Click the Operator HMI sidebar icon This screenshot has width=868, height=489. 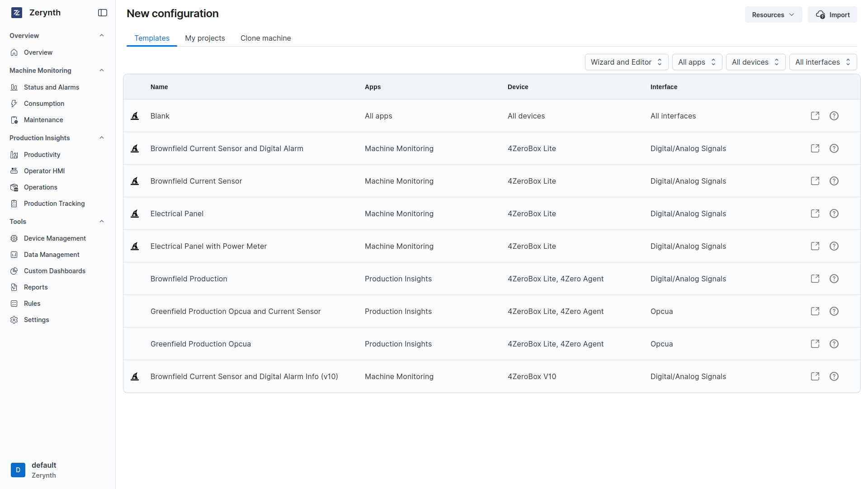[14, 171]
